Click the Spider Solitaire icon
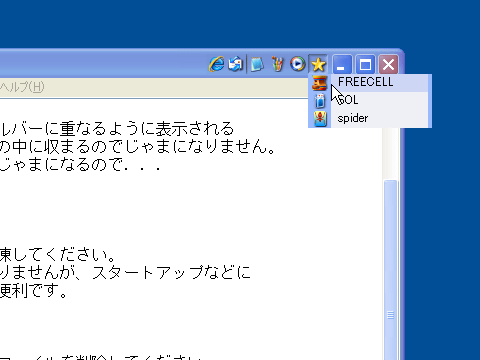The image size is (480, 360). pyautogui.click(x=320, y=119)
